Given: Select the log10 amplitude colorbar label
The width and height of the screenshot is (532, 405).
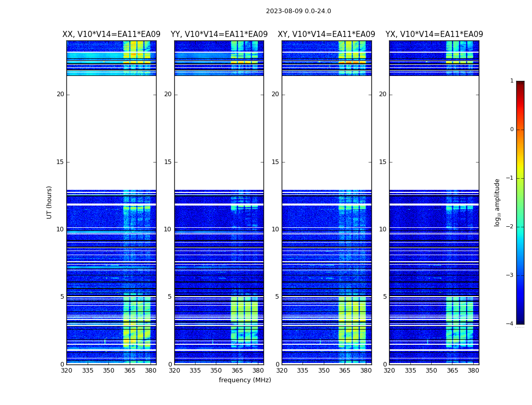Looking at the screenshot, I should [498, 202].
